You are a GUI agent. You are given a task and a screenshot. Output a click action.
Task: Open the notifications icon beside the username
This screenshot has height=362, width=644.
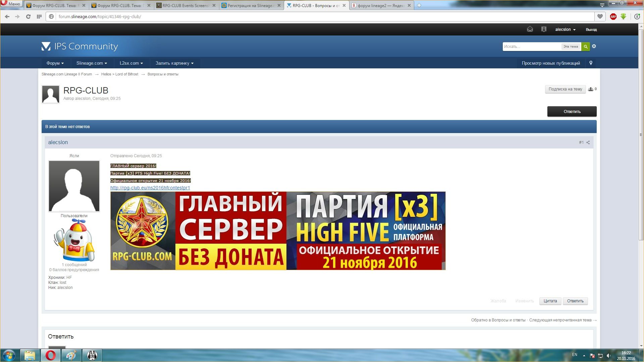click(x=544, y=29)
